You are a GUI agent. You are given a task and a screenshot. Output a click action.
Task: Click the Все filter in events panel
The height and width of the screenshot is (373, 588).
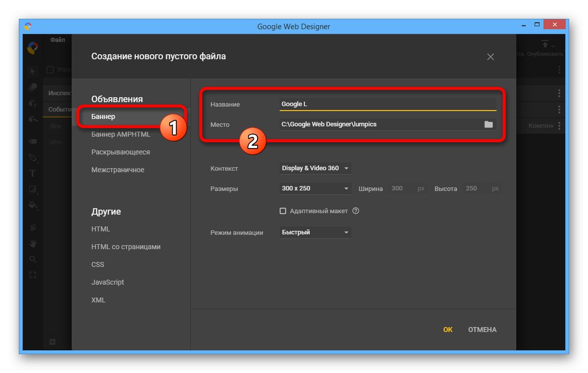[55, 126]
